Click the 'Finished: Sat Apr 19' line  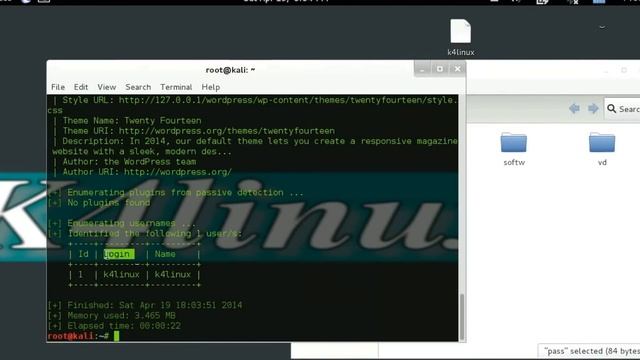click(x=145, y=305)
